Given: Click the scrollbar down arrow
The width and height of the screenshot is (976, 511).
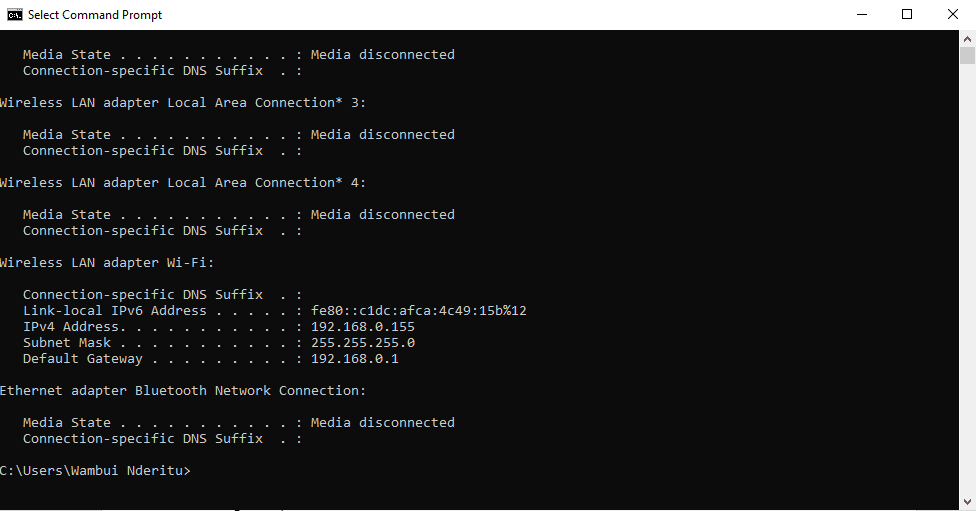Looking at the screenshot, I should [x=967, y=502].
